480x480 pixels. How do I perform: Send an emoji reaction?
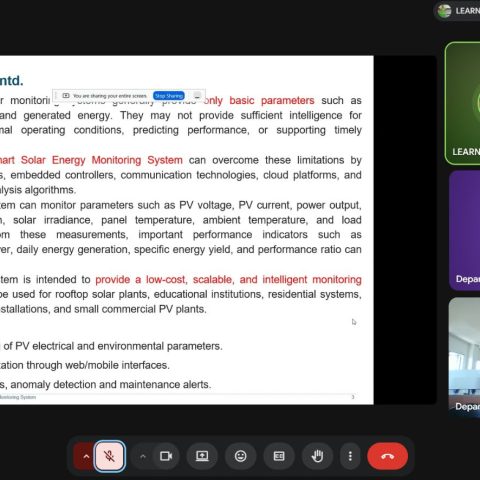(240, 456)
